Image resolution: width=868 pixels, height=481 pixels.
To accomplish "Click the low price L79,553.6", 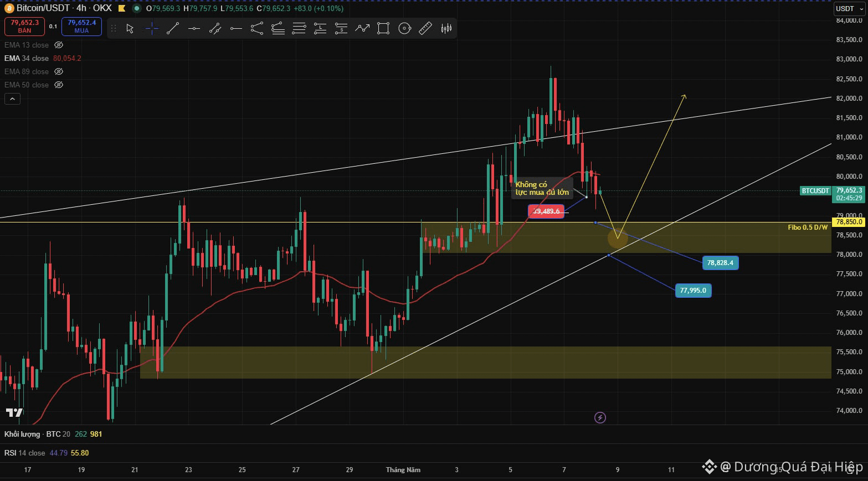I will coord(237,8).
